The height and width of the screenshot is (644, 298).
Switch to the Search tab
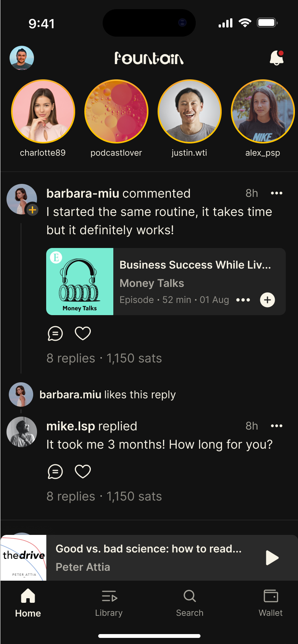[190, 603]
